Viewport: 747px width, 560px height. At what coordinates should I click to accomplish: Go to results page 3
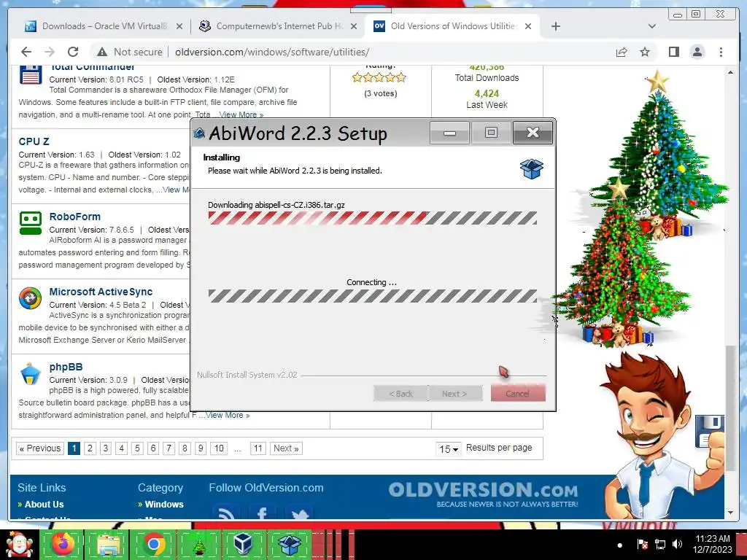106,448
